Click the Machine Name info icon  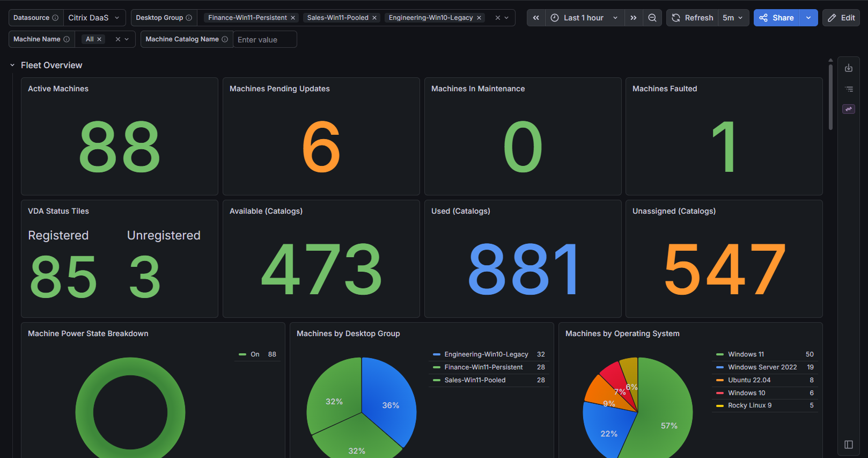[x=67, y=39]
